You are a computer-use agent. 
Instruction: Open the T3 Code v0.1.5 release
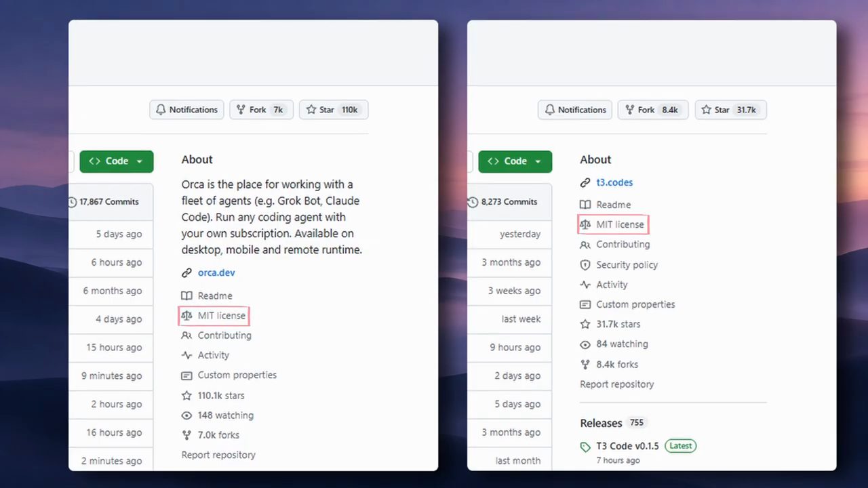627,447
